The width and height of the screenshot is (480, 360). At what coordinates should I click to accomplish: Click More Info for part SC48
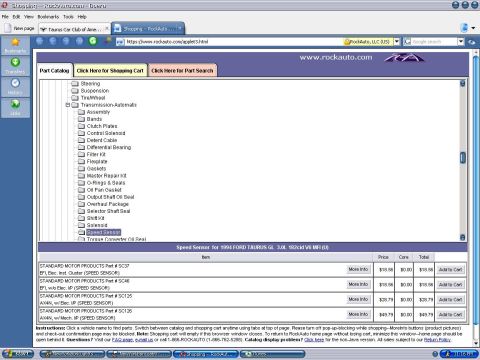[x=358, y=284]
